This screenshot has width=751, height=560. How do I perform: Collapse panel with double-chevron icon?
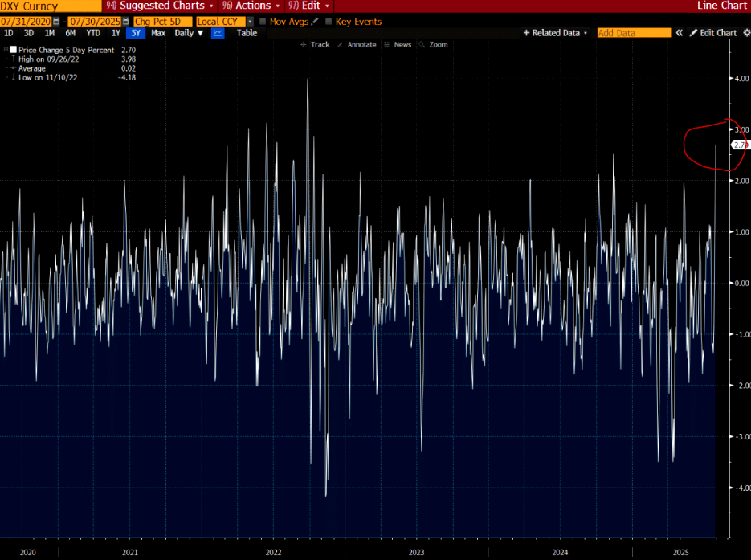(679, 33)
